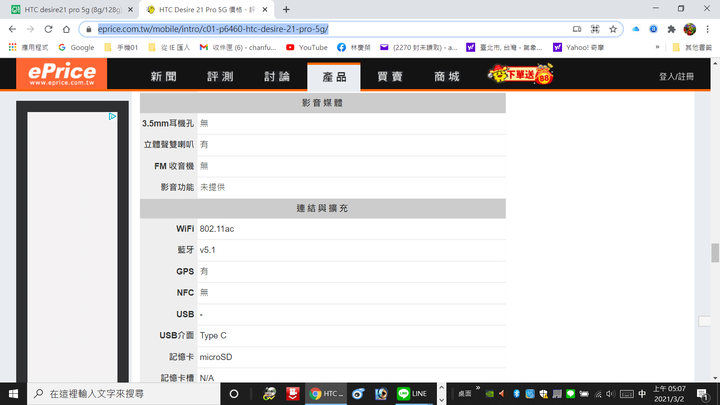
Task: Expand the 桌面 toolbar chevron
Action: tap(478, 388)
